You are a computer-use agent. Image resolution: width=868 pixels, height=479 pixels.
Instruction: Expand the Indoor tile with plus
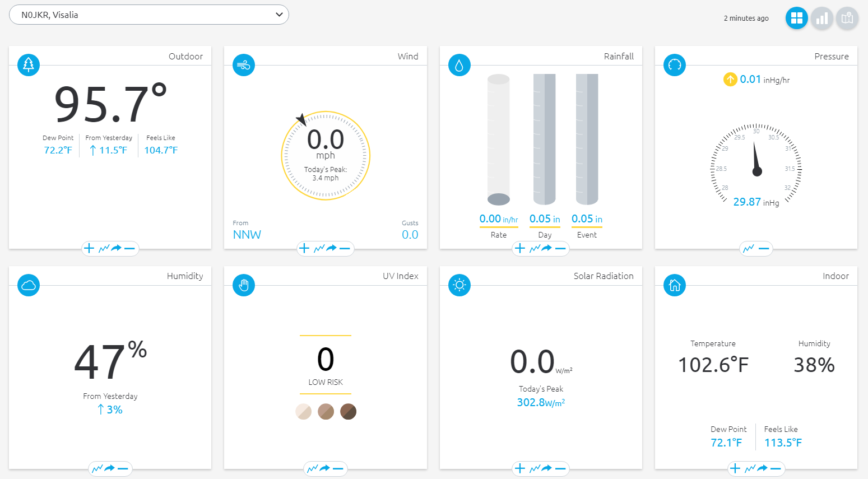point(735,468)
